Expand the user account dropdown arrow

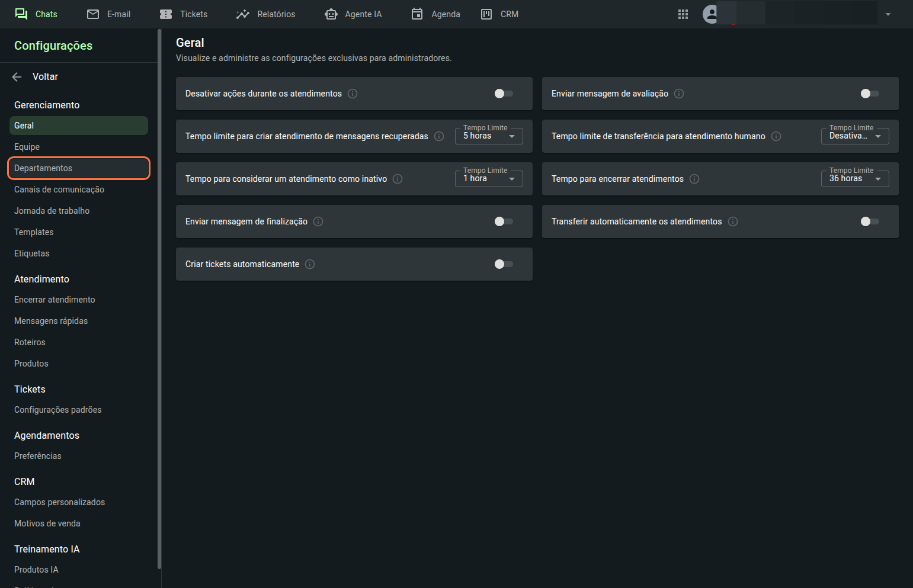888,14
